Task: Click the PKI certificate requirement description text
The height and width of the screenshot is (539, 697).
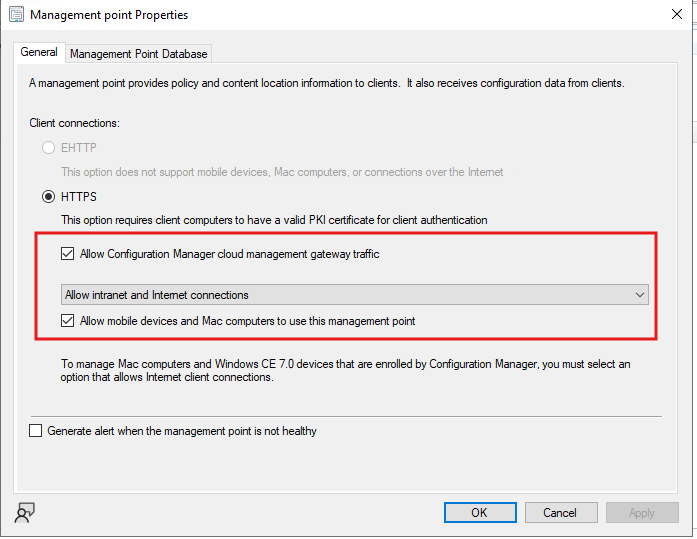Action: tap(274, 220)
